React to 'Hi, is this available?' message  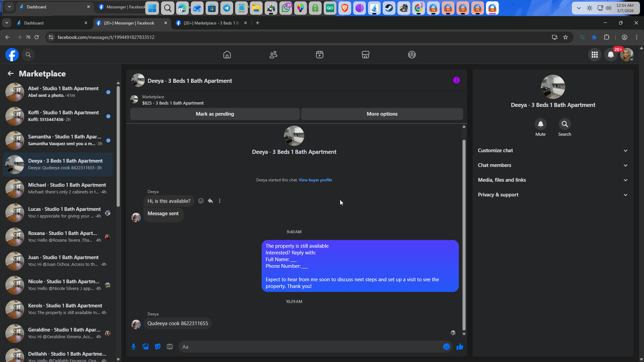201,201
